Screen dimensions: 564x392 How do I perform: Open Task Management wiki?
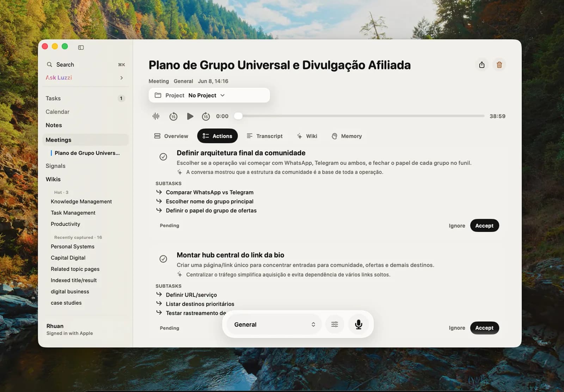73,213
